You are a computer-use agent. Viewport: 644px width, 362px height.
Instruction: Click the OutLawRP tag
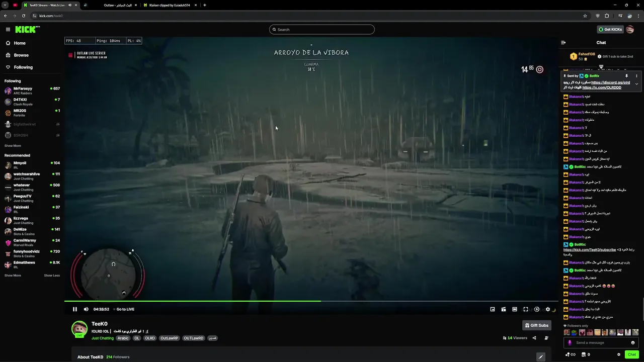169,338
